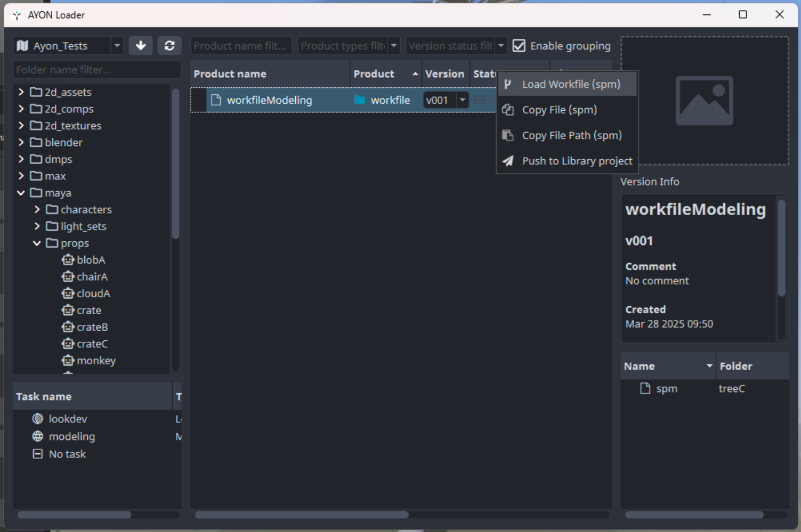The height and width of the screenshot is (532, 801).
Task: Toggle the Enable grouping checkbox
Action: [x=519, y=46]
